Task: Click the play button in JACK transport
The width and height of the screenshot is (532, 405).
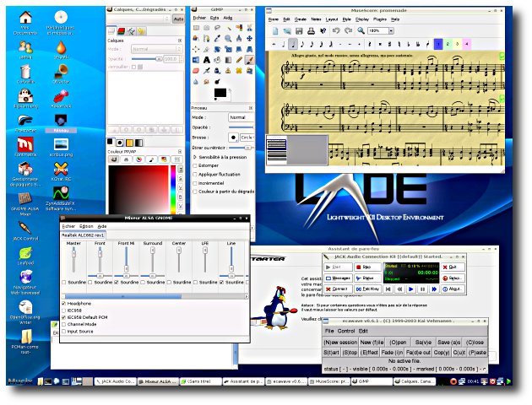Action: point(411,289)
